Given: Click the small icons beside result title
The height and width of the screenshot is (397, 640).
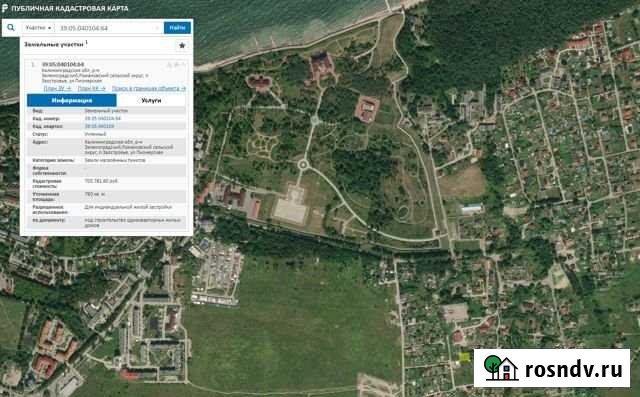Looking at the screenshot, I should tap(176, 64).
